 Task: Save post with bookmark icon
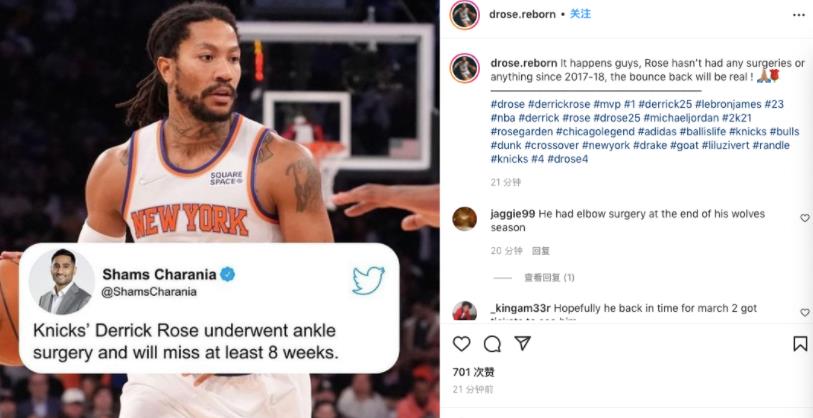click(800, 344)
